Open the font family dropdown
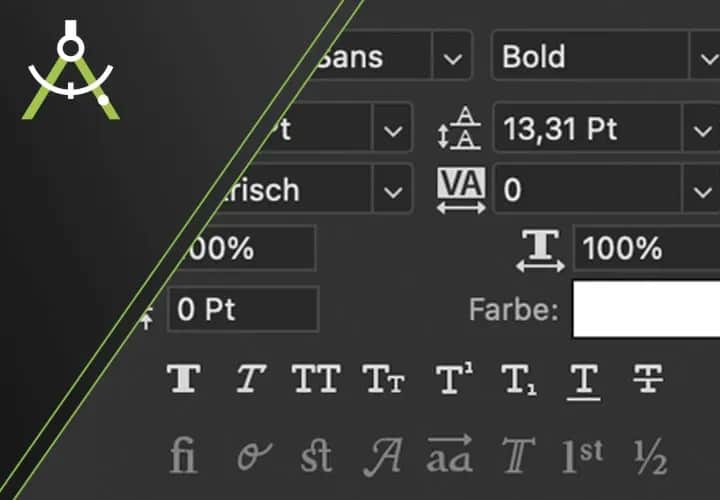This screenshot has height=500, width=720. point(453,57)
